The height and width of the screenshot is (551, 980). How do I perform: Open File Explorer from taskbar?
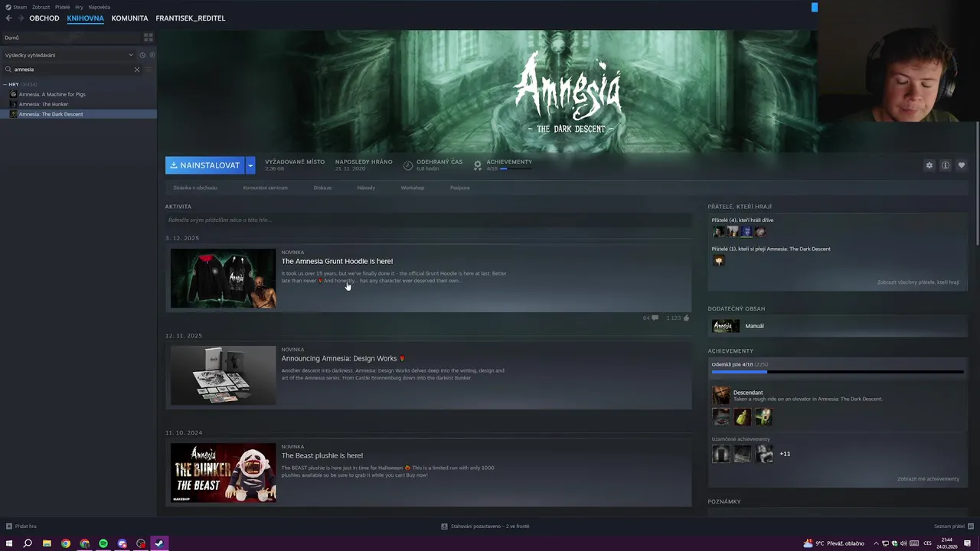pos(47,543)
